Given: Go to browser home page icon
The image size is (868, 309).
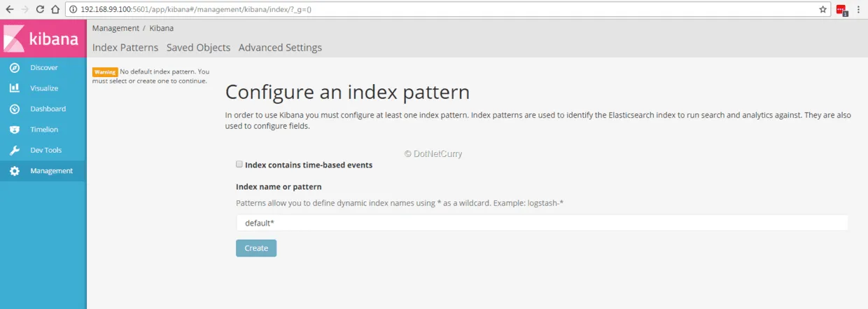Looking at the screenshot, I should pos(54,10).
